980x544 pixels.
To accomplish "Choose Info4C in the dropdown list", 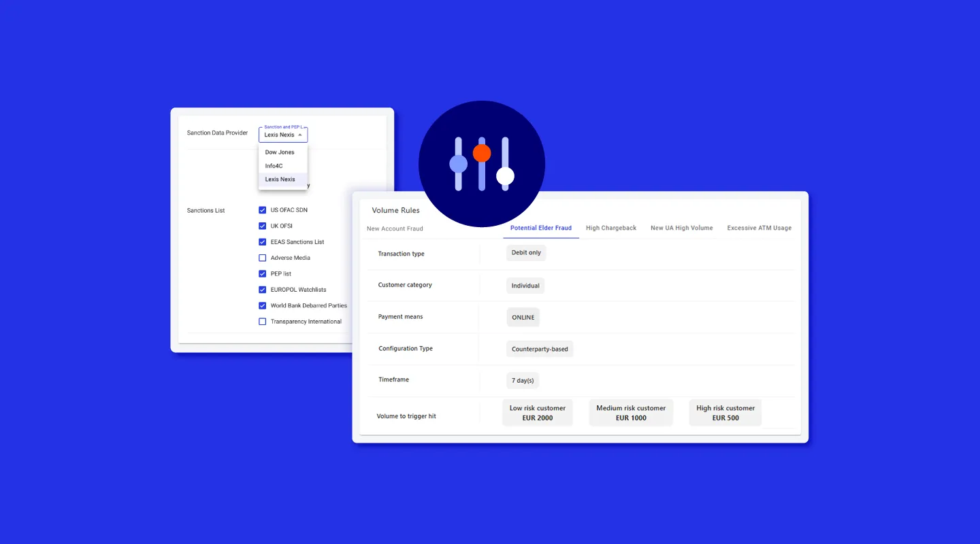I will pos(274,166).
